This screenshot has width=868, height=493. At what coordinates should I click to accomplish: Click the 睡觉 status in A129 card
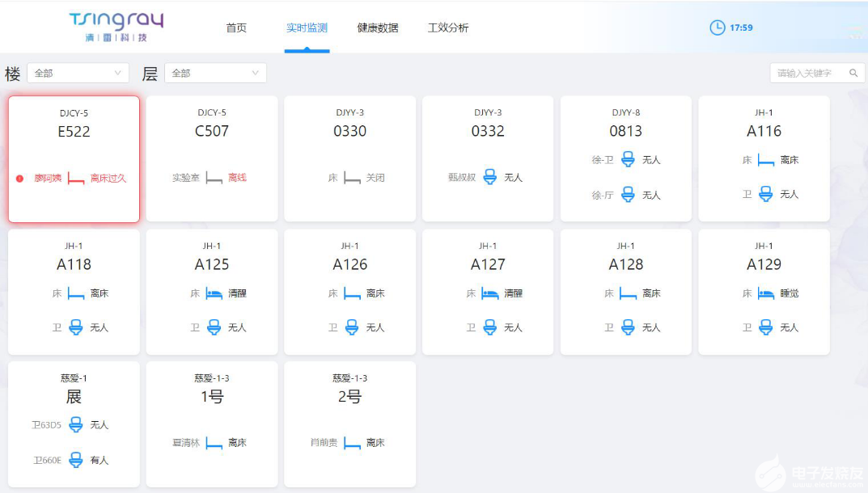point(790,293)
